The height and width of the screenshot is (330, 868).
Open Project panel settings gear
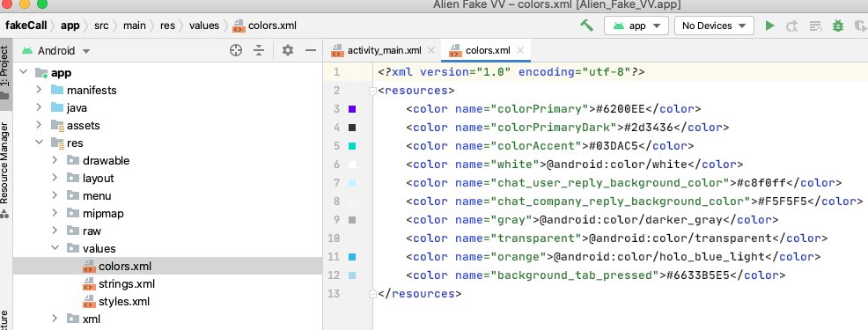tap(287, 50)
